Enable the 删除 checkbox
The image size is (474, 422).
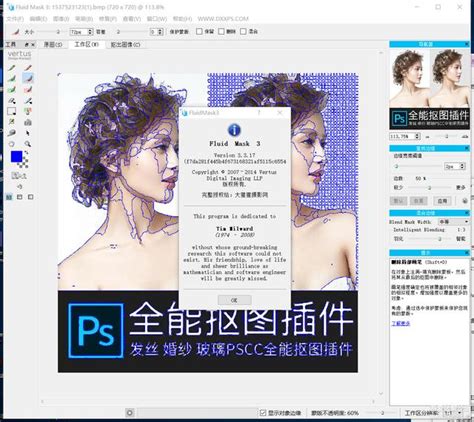pyautogui.click(x=221, y=31)
